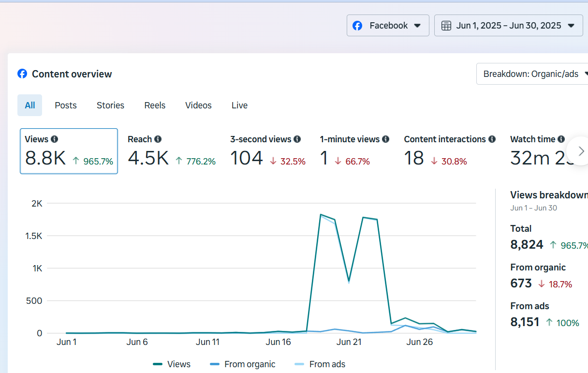This screenshot has height=373, width=588.
Task: Open the Jun 1 – Jun 30 date range dropdown
Action: 508,26
